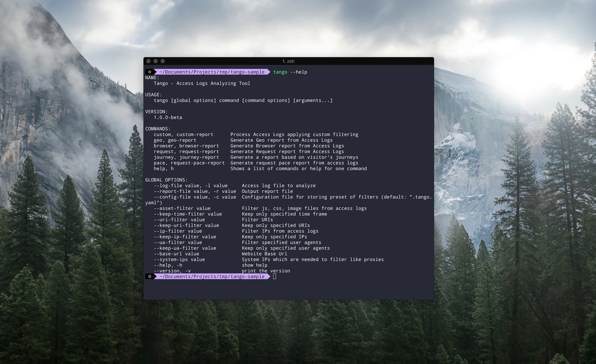Click the "--help" argument on the first line
The width and height of the screenshot is (596, 364).
coord(298,72)
